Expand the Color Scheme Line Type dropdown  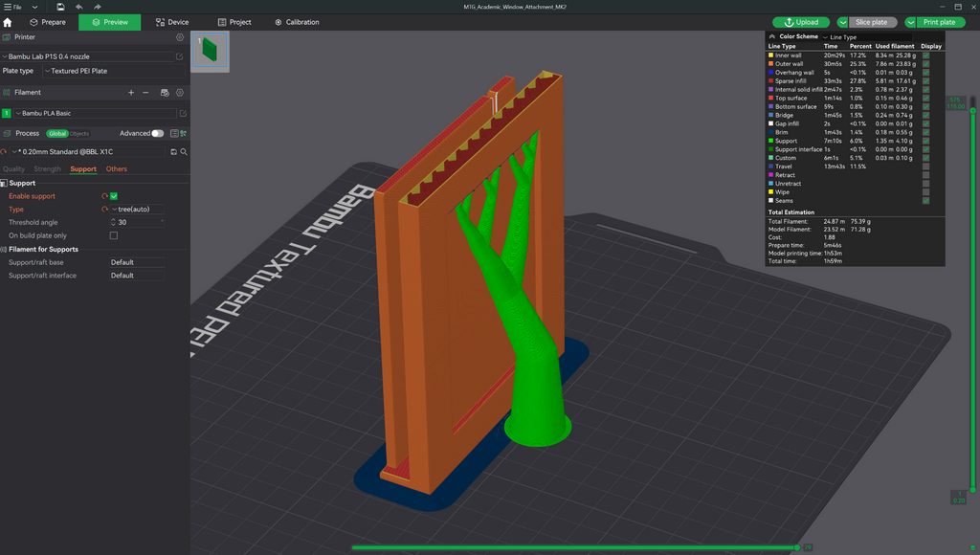869,37
